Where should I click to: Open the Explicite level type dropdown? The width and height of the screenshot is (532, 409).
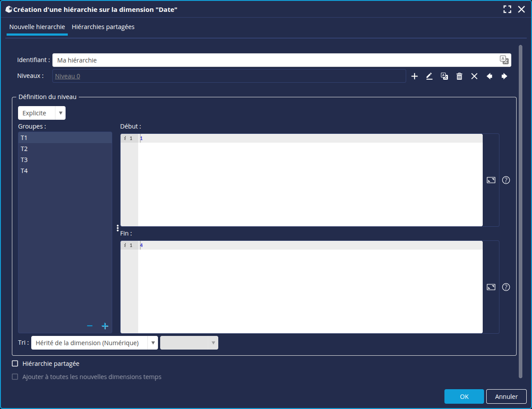(41, 113)
